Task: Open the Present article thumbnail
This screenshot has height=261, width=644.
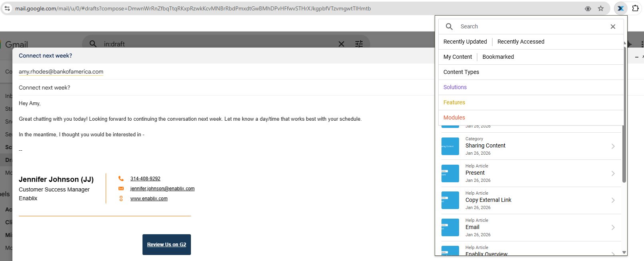Action: pyautogui.click(x=450, y=173)
